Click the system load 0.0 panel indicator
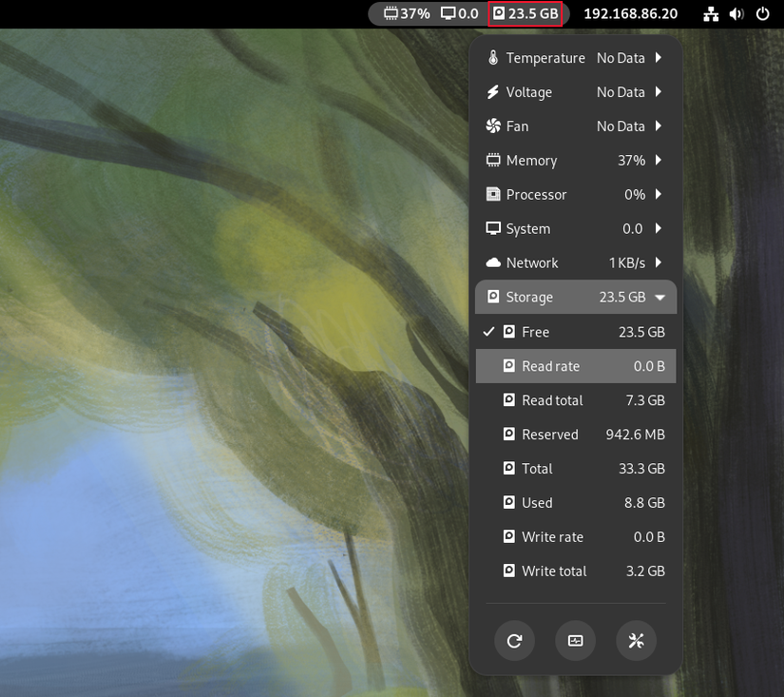Screen dimensions: 784x697 pyautogui.click(x=460, y=13)
